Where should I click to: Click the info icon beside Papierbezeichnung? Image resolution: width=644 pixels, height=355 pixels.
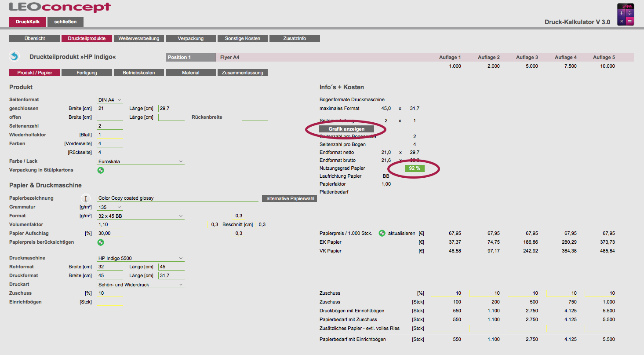point(86,198)
